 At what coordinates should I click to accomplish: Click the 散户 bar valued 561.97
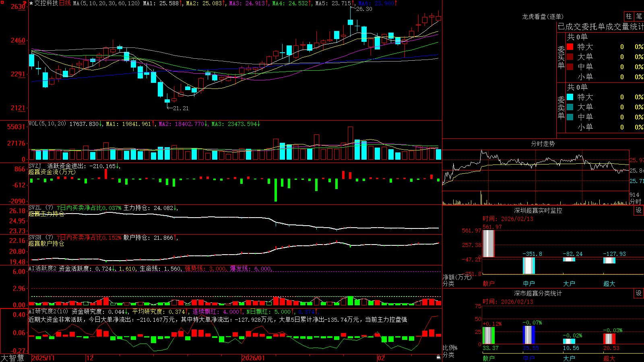[x=489, y=244]
